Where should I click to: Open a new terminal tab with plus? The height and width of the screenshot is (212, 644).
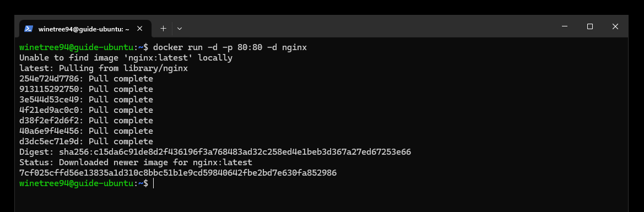coord(163,29)
